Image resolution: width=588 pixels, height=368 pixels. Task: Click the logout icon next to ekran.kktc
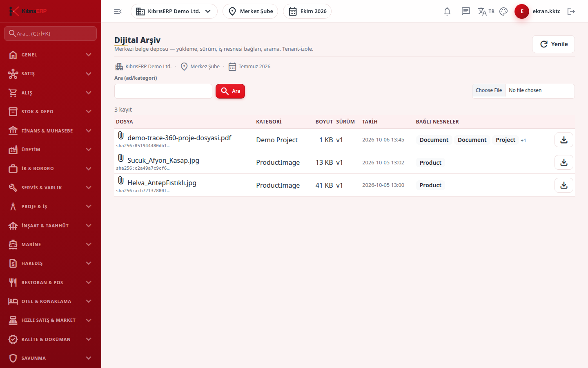pyautogui.click(x=571, y=11)
